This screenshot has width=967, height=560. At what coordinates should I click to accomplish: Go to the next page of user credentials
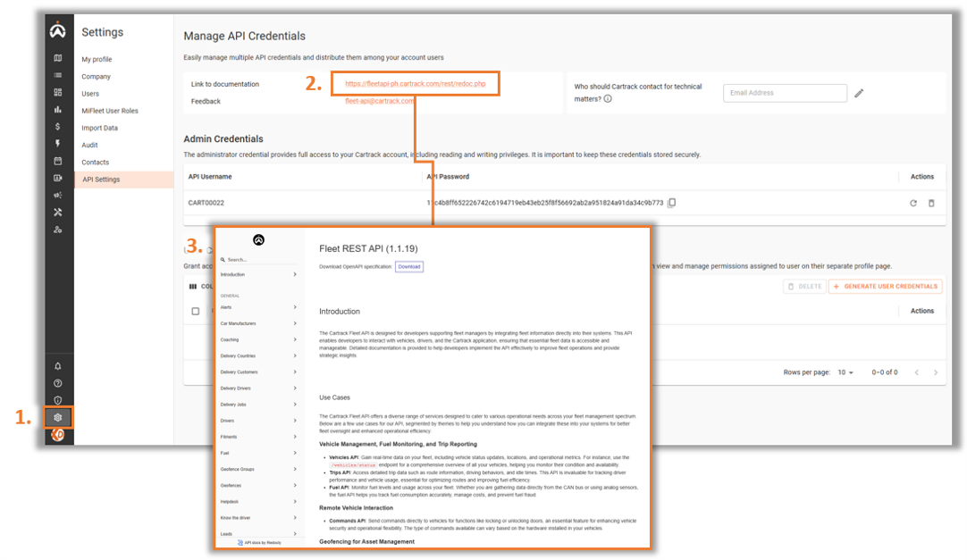936,372
